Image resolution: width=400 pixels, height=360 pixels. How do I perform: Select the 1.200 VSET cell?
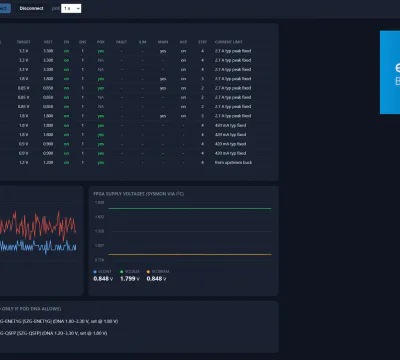(48, 162)
